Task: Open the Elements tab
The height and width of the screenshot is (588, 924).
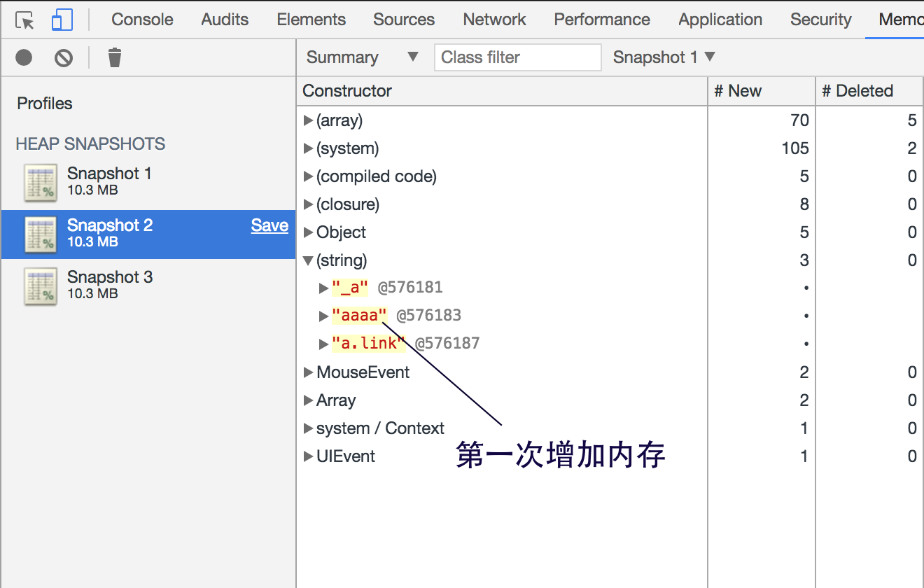Action: 311,20
